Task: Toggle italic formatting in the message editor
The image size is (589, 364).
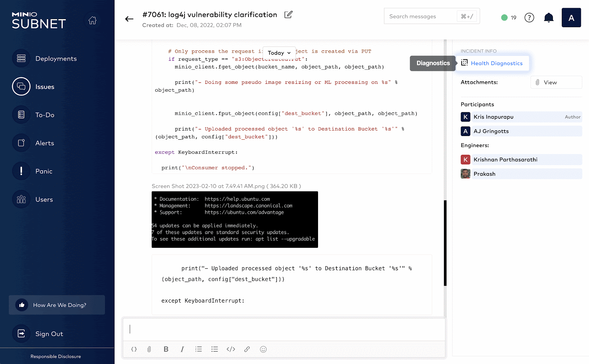Action: pos(182,349)
